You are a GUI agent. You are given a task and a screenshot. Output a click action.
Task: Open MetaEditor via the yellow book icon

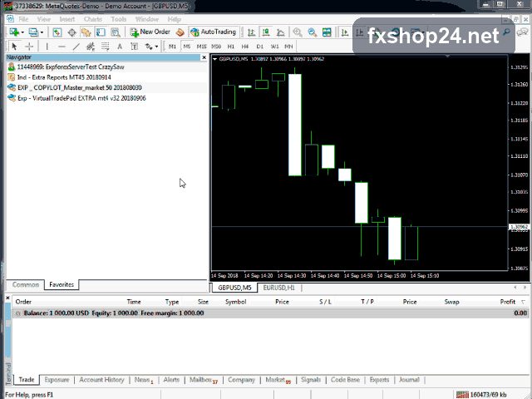[x=180, y=32]
